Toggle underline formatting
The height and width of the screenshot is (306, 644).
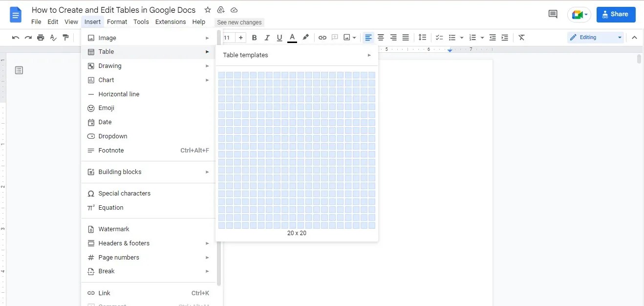(x=279, y=37)
